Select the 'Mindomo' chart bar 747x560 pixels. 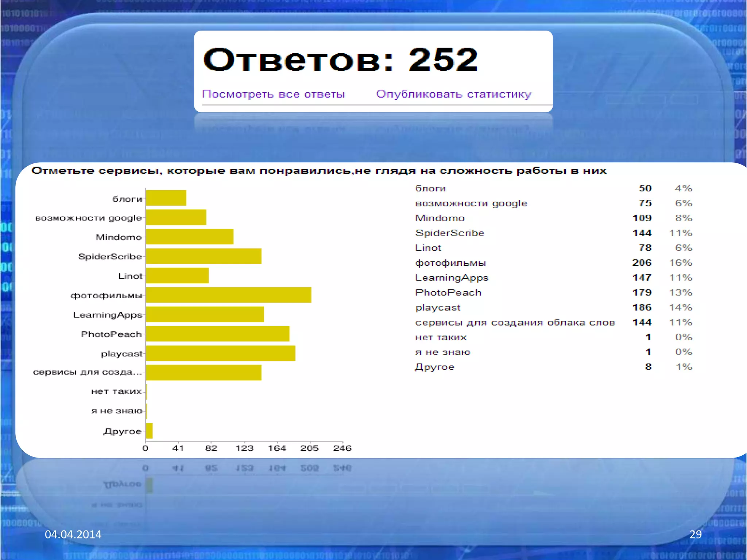click(x=189, y=237)
